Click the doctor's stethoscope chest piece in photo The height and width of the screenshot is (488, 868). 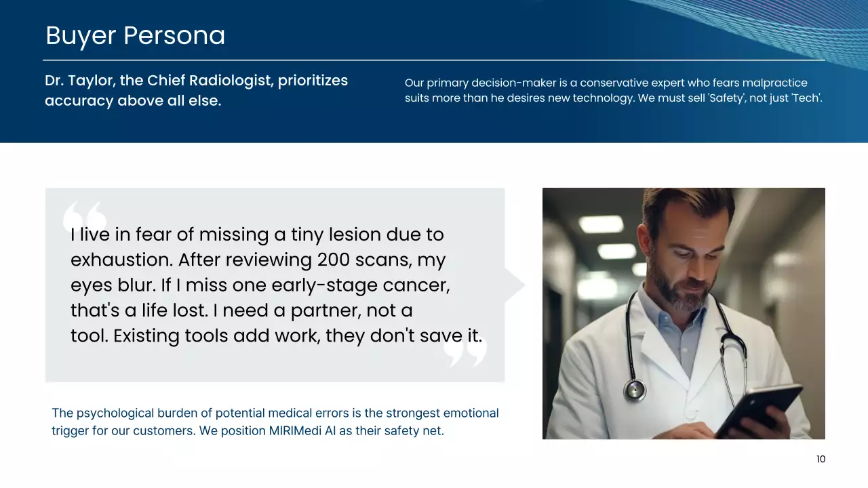pos(635,389)
